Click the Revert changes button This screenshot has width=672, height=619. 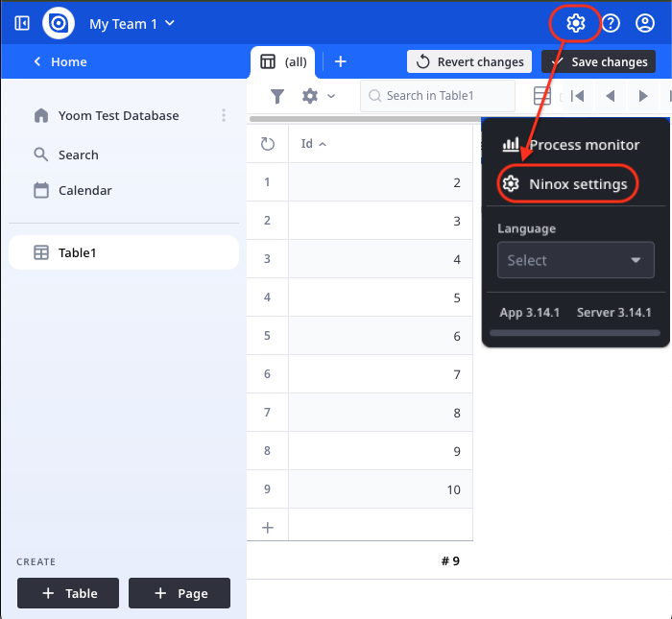point(469,61)
